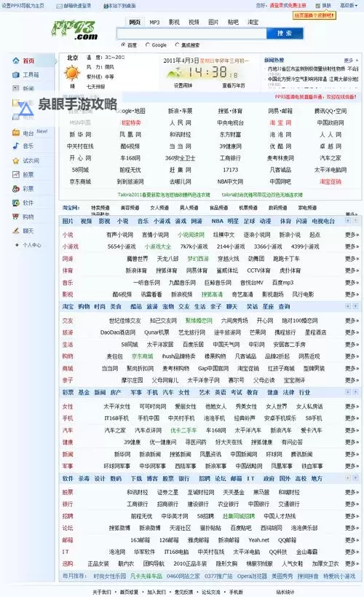364x597 pixels.
Task: Open the Yeah.net mailbox link
Action: (258, 540)
